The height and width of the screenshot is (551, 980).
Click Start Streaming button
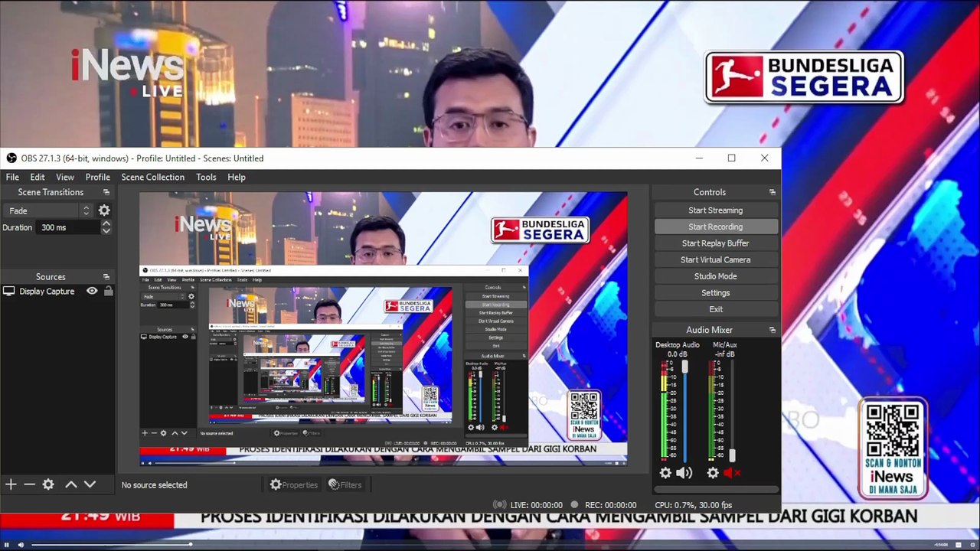[715, 210]
